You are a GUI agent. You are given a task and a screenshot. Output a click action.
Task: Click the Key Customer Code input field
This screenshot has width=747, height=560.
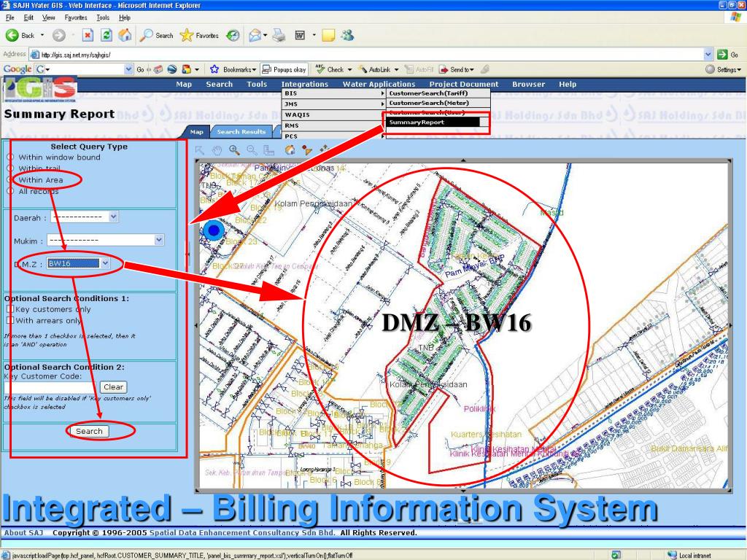click(50, 387)
